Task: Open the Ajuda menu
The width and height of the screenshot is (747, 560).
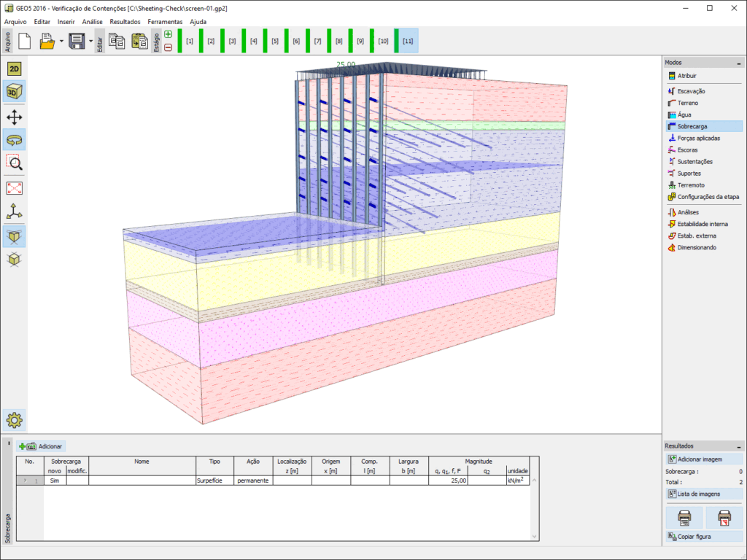Action: [198, 22]
